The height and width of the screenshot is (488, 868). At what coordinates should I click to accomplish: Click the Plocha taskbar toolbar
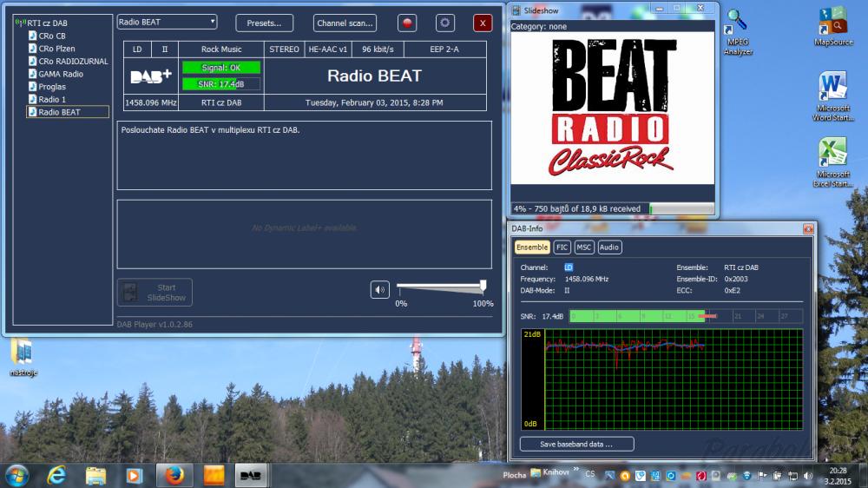pyautogui.click(x=514, y=475)
